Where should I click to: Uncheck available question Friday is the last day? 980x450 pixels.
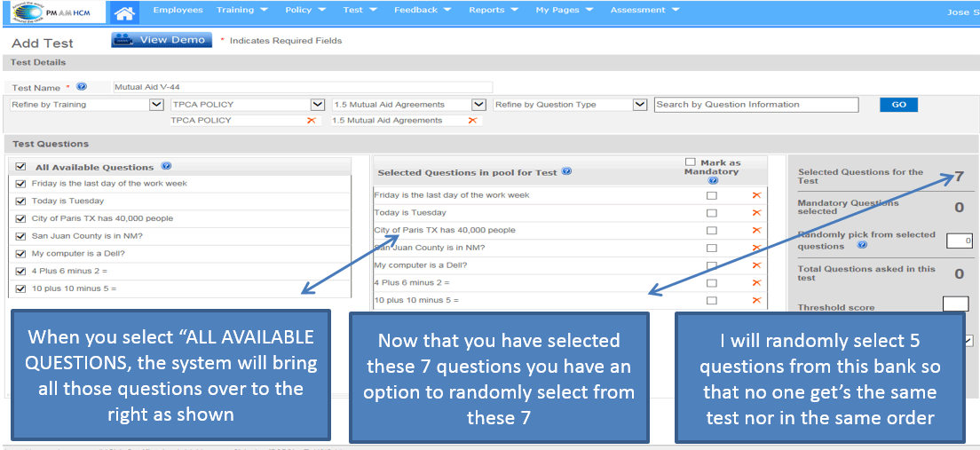tap(20, 184)
